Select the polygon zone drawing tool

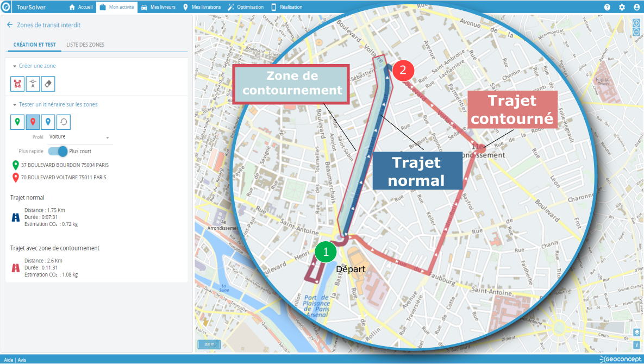17,84
